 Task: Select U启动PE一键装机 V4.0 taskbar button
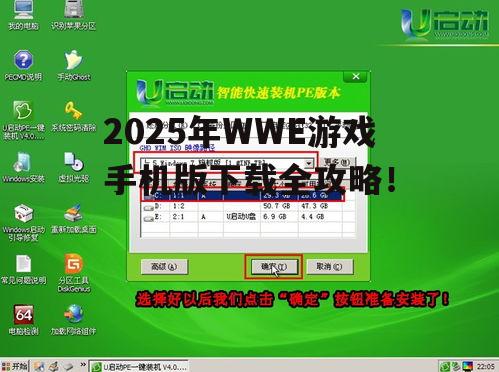click(x=139, y=367)
